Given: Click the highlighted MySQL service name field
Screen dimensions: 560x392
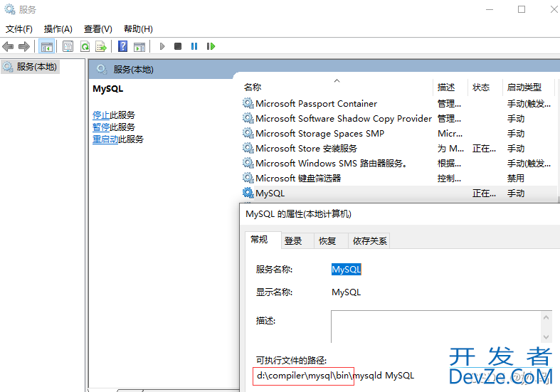Looking at the screenshot, I should (347, 269).
